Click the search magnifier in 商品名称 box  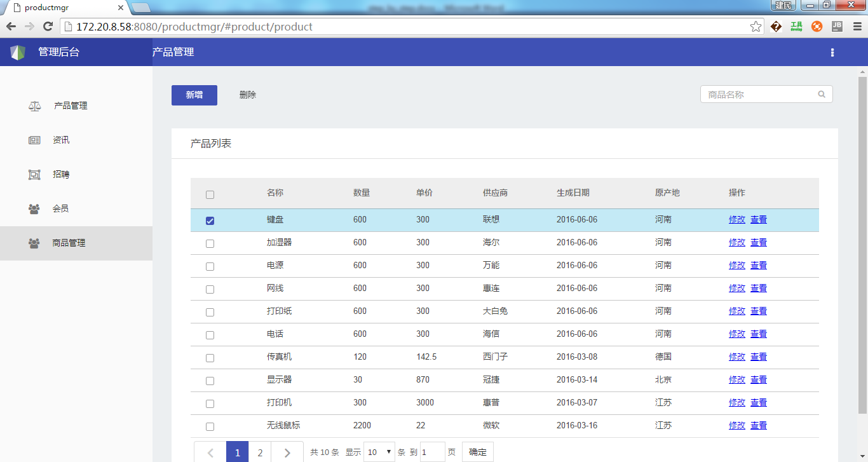[x=822, y=94]
